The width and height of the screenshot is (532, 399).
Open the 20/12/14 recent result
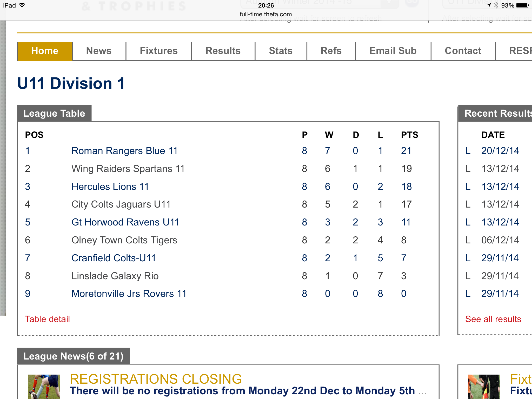click(500, 151)
